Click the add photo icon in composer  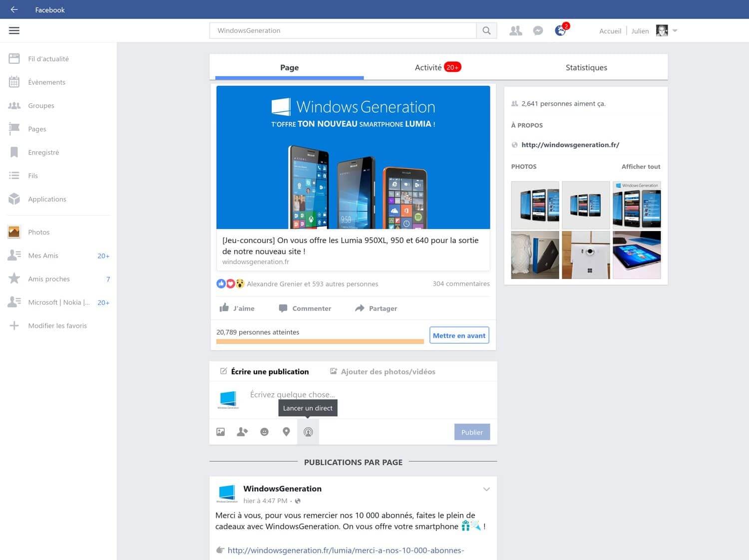[220, 432]
